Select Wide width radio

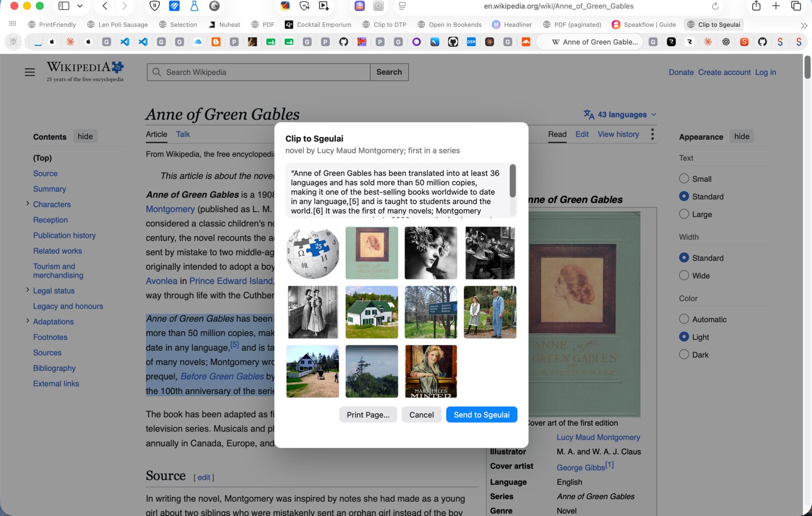[684, 275]
